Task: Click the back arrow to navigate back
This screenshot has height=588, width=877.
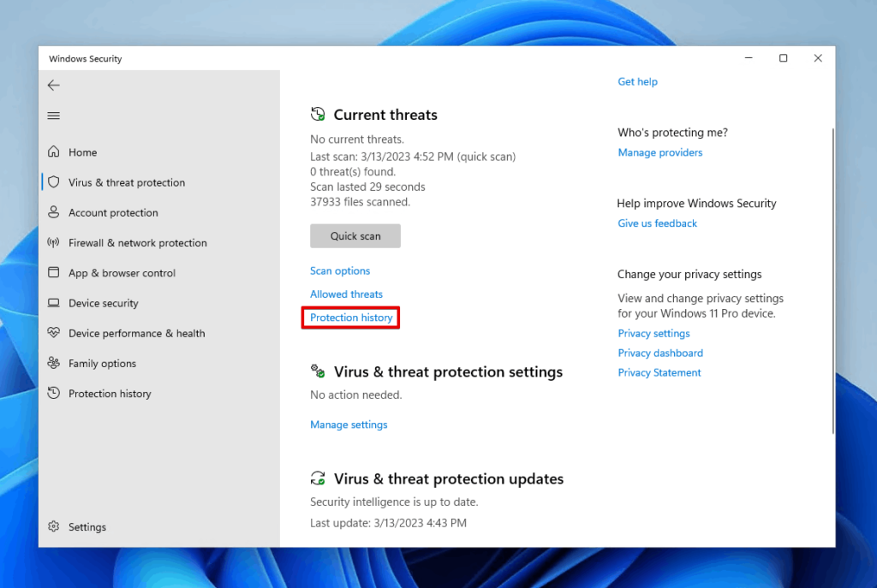Action: tap(53, 85)
